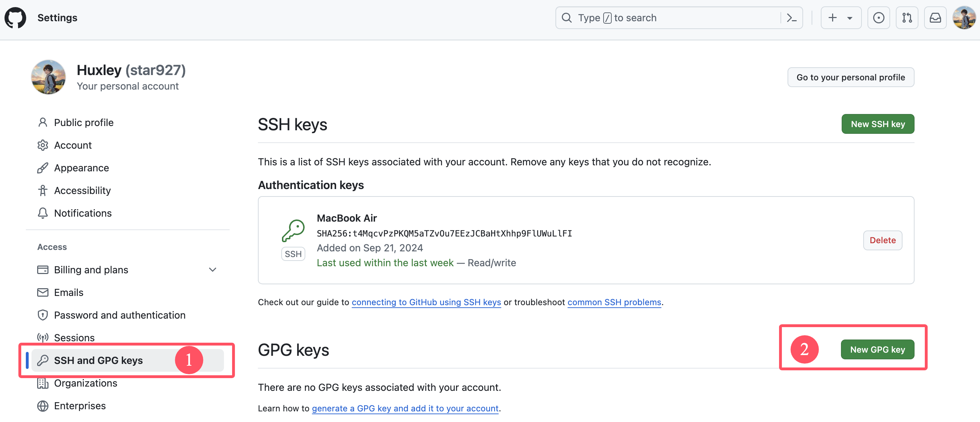Click the MacBook Air key title
Viewport: 980px width, 422px height.
[347, 218]
